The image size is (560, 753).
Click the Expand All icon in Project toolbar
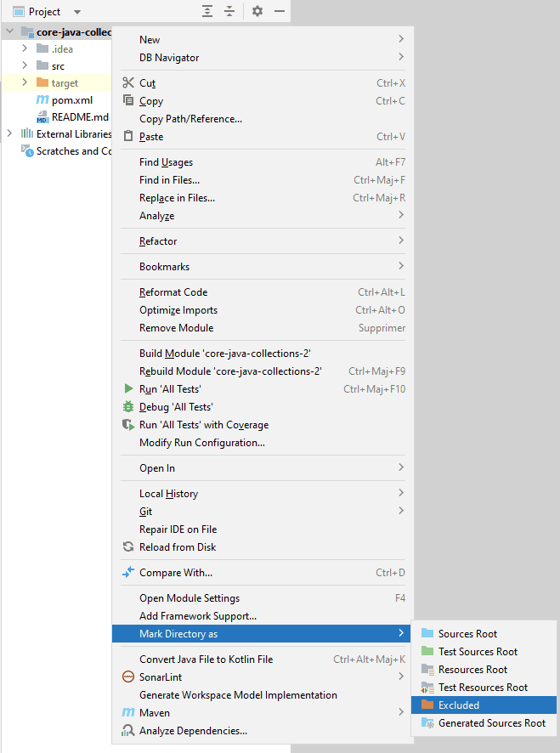click(207, 11)
